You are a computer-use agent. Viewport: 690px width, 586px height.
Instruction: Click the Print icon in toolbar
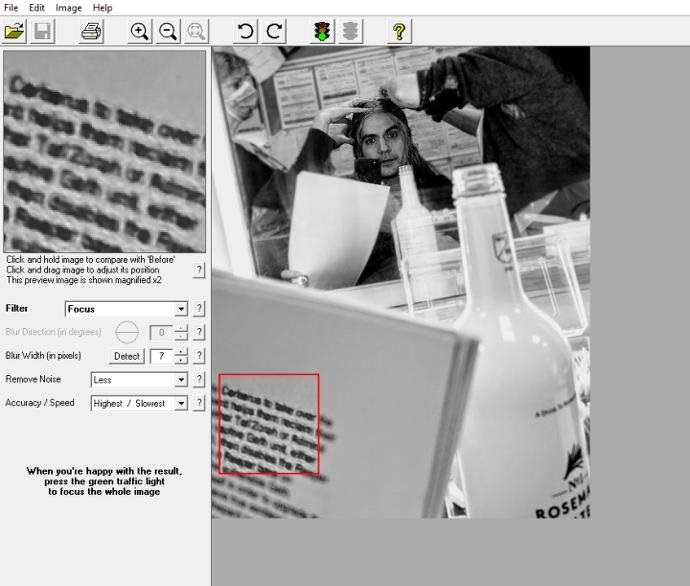(91, 31)
